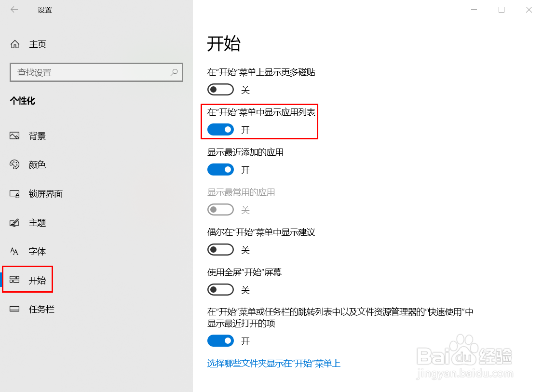This screenshot has width=543, height=392.
Task: Go to the 背景 personalization section
Action: (x=37, y=135)
